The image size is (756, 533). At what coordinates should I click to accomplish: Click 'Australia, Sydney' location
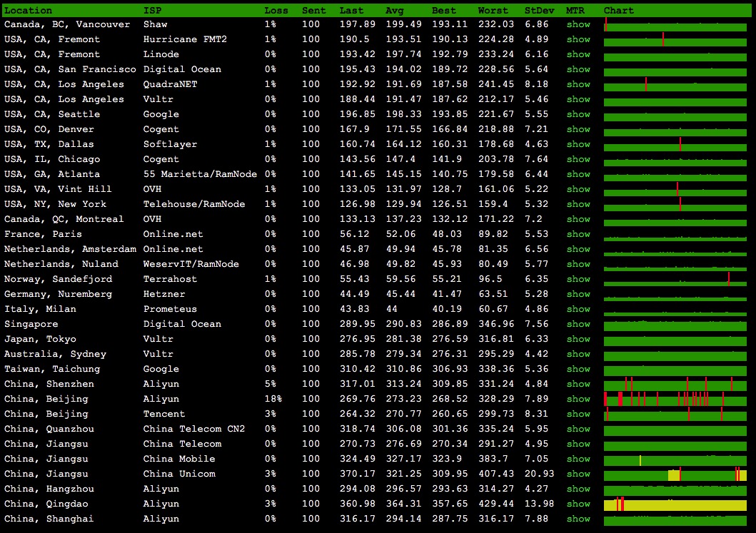[55, 354]
